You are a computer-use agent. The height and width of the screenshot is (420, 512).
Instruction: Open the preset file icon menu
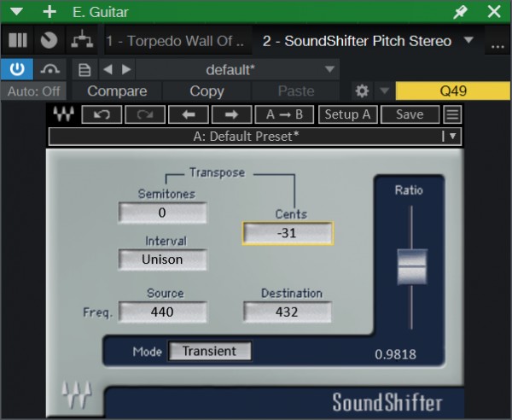(84, 69)
